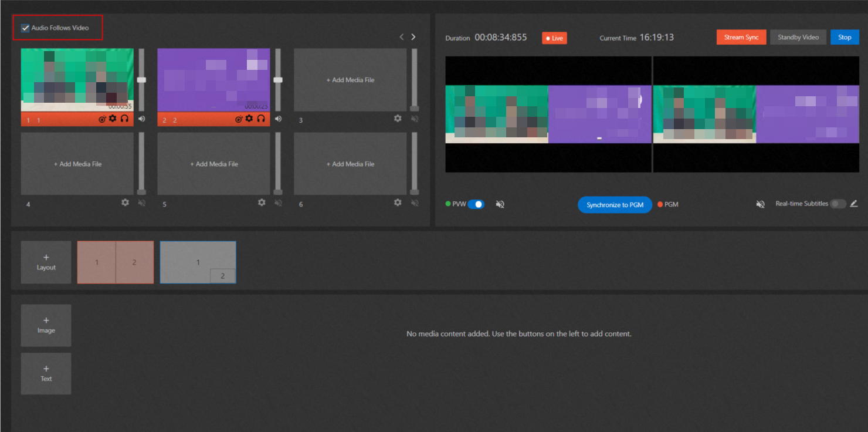The image size is (868, 432).
Task: Click the muted speaker icon of slot 4
Action: [x=141, y=203]
